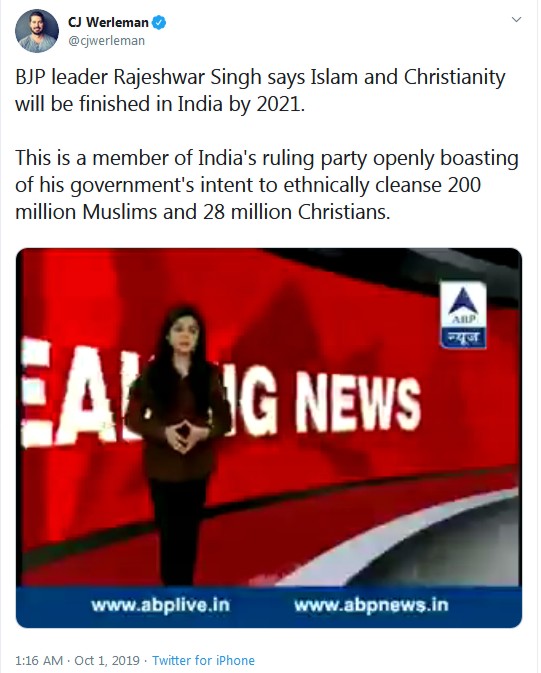541x673 pixels.
Task: Click the blue website banner strip of the video
Action: pyautogui.click(x=269, y=606)
